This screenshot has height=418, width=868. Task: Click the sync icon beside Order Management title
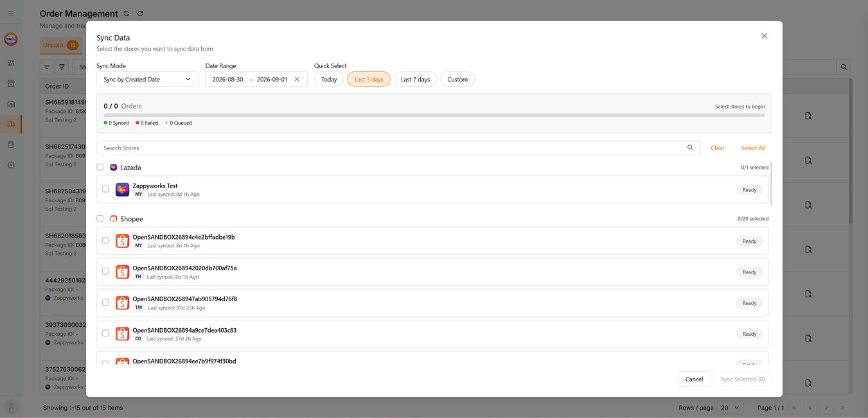(x=127, y=13)
